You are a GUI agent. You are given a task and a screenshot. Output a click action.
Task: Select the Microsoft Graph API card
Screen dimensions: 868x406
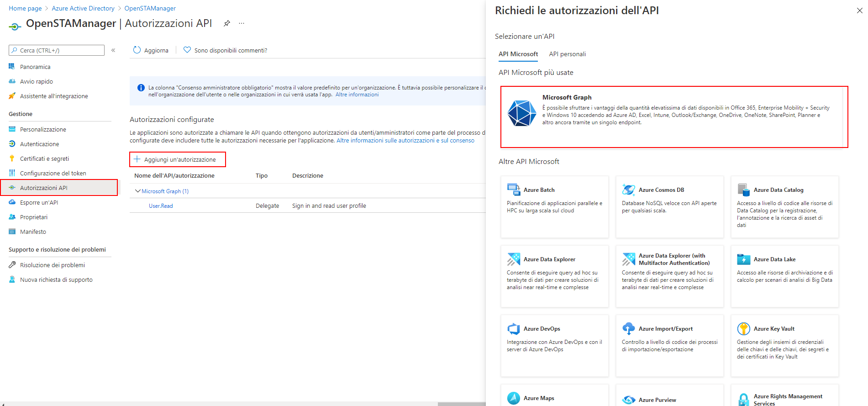(673, 116)
